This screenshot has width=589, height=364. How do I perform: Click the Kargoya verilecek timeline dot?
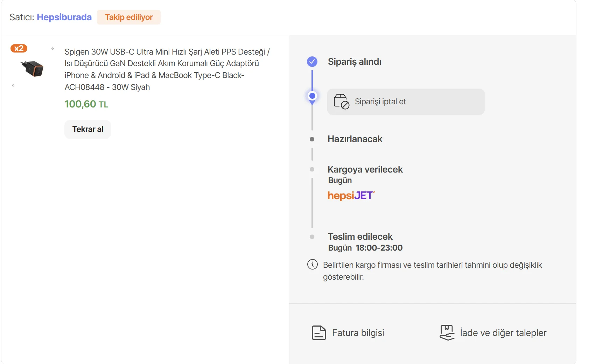tap(312, 169)
